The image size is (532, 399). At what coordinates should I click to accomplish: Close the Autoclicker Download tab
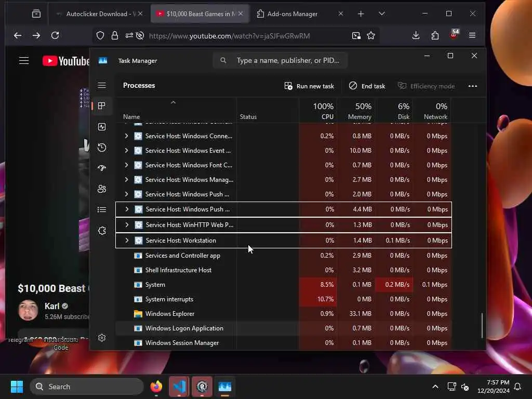tap(140, 14)
